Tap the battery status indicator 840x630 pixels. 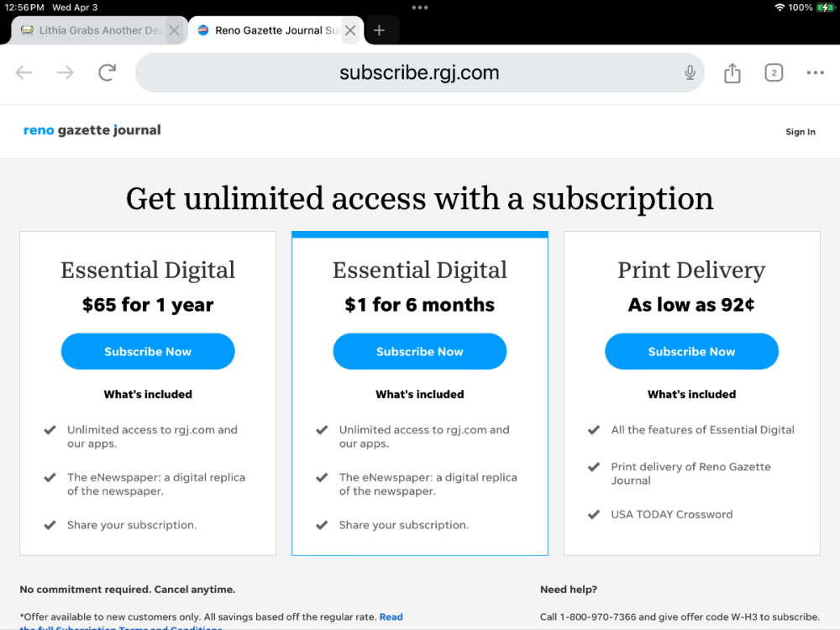coord(825,8)
